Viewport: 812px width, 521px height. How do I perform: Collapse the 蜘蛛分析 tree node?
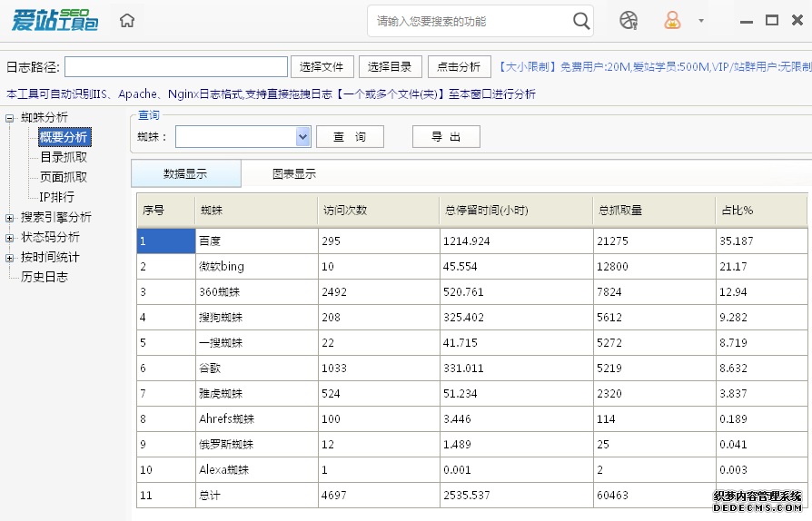point(9,119)
